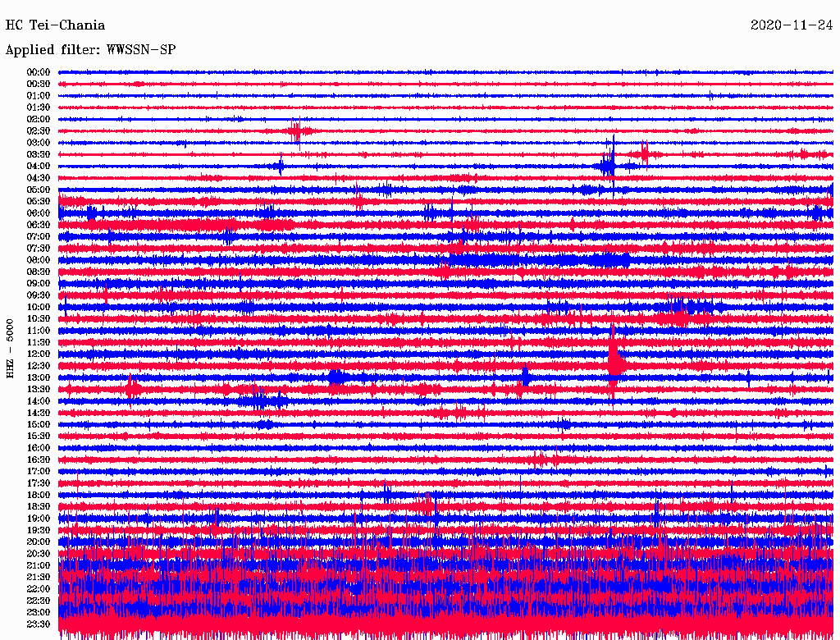Image resolution: width=840 pixels, height=640 pixels.
Task: Select the 01:00 time label
Action: click(x=39, y=95)
